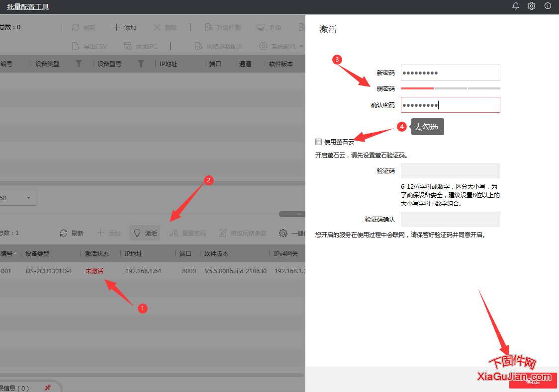The width and height of the screenshot is (559, 392).
Task: Click port 8000 cell
Action: [x=189, y=271]
